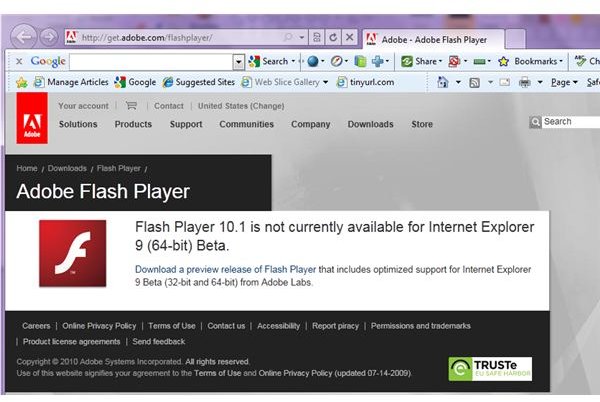Open the Downloads navigation menu
Screen dimensions: 600x402
(x=370, y=124)
